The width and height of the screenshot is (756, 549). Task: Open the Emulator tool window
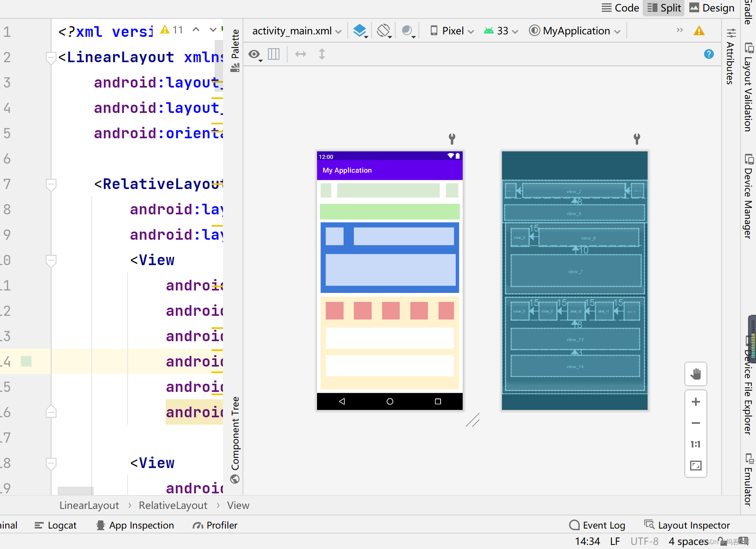[x=748, y=479]
